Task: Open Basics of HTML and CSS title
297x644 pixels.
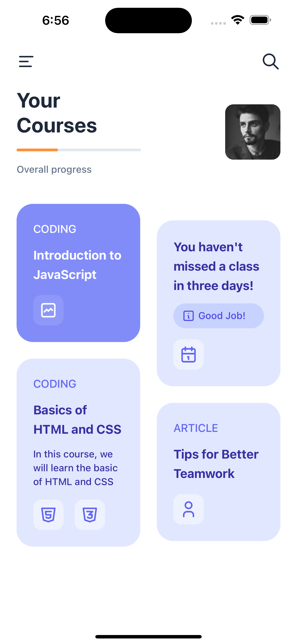Action: tap(77, 420)
